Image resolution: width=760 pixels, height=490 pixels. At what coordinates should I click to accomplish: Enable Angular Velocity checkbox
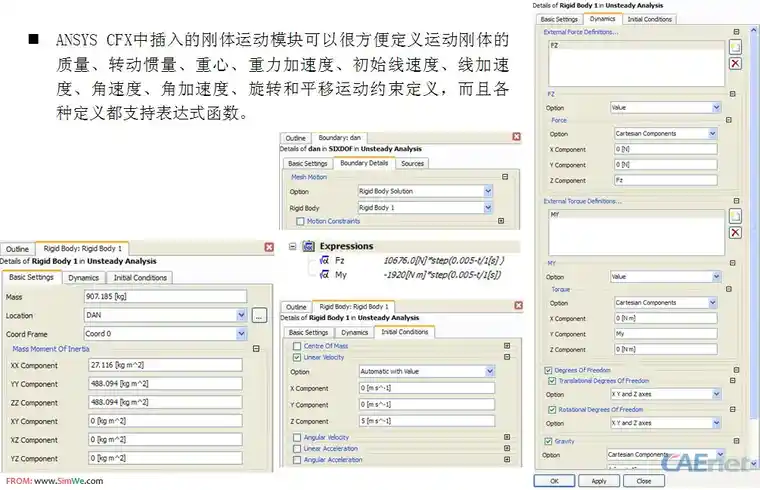pos(297,437)
